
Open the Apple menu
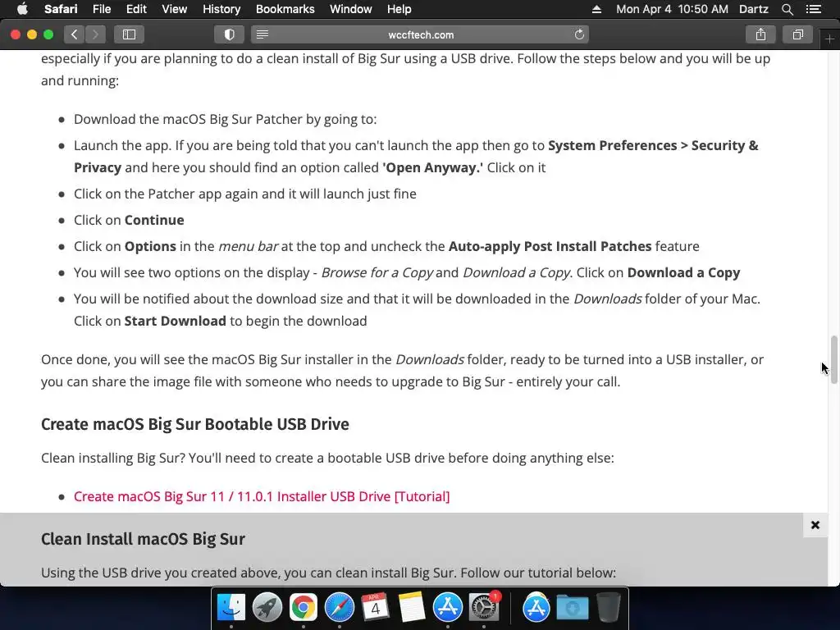click(x=22, y=9)
